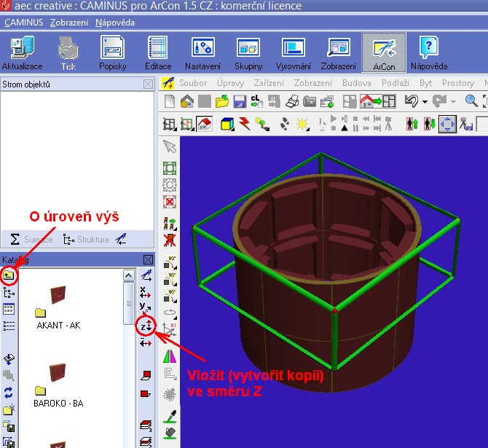Viewport: 488px width, 448px height.
Task: Save the project with the floppy icon
Action: tap(240, 101)
